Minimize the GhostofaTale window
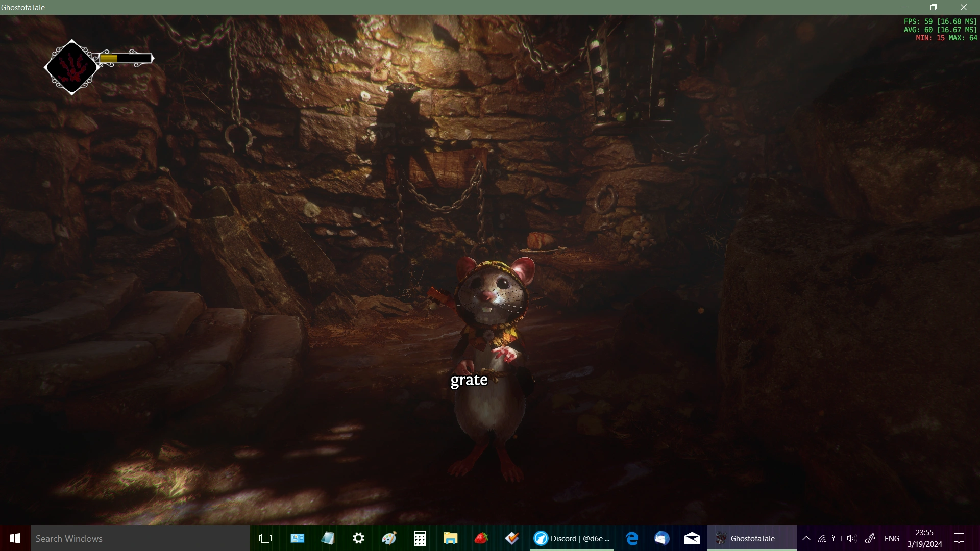The height and width of the screenshot is (551, 980). point(903,7)
